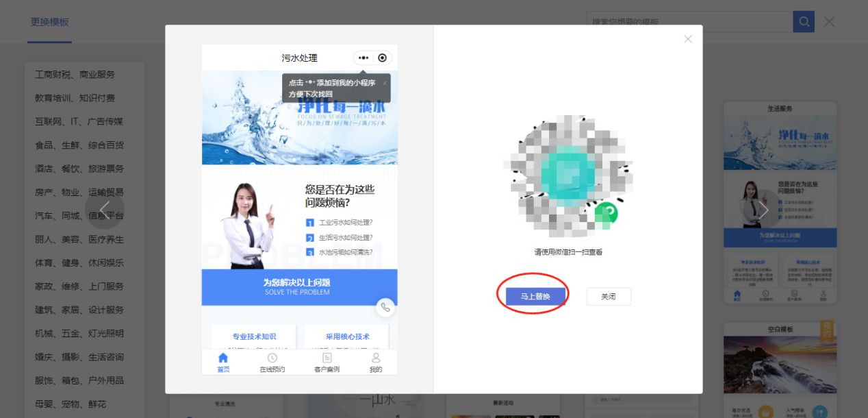
Task: Open the 专业技术知识 card
Action: [254, 336]
